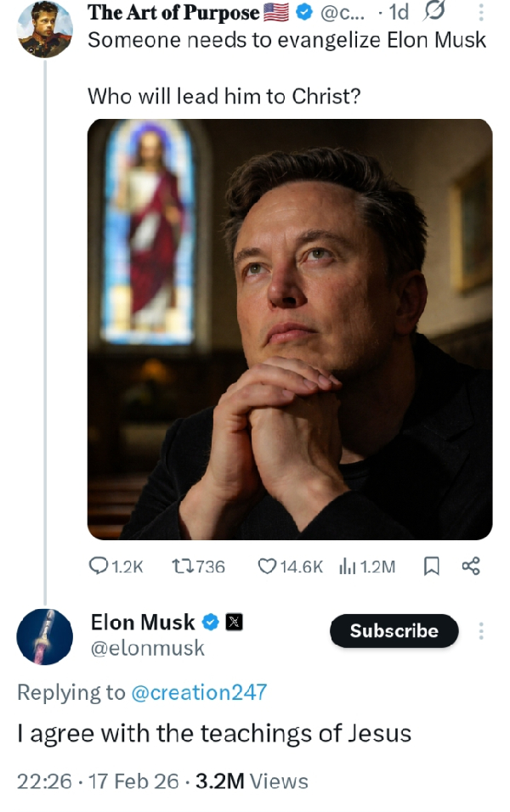Screen dimensions: 510x812
Task: Open the @elonmusk handle link
Action: click(147, 648)
